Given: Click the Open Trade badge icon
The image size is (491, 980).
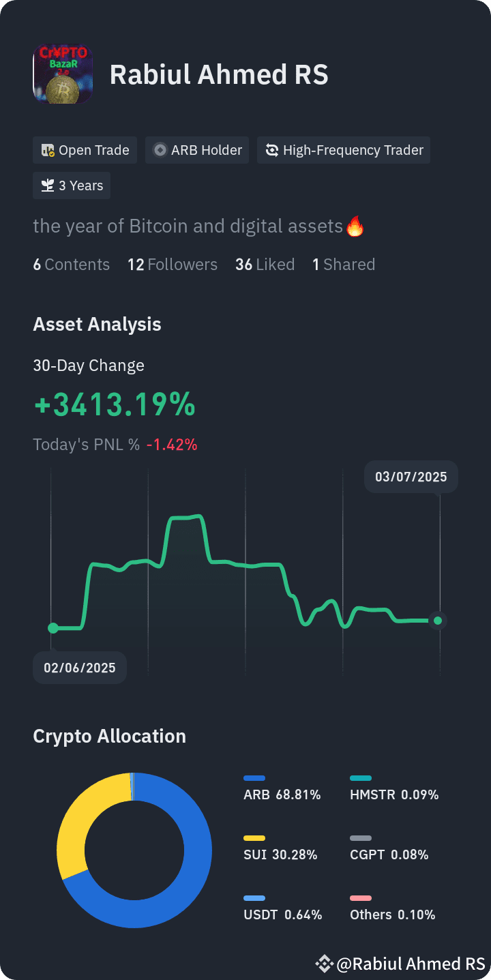Looking at the screenshot, I should [x=48, y=150].
